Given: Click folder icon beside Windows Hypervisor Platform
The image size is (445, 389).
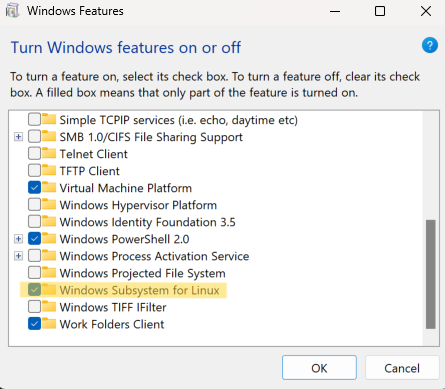Looking at the screenshot, I should point(49,204).
